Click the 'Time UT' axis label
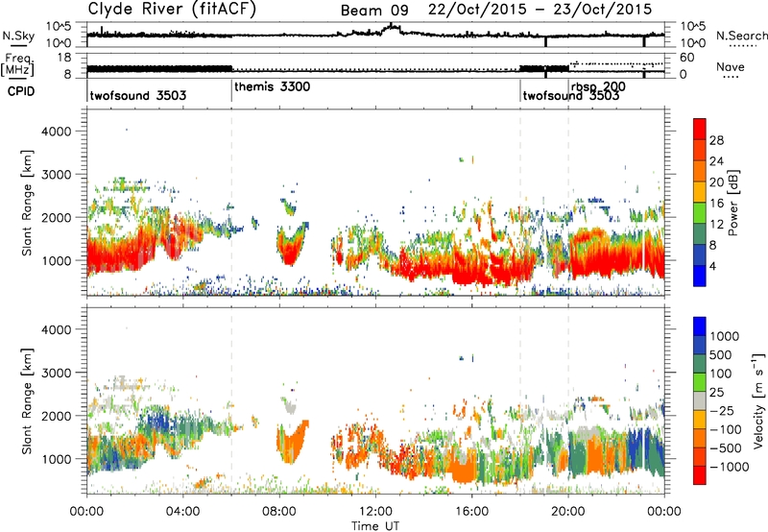Screen dimensions: 768x532 (x=375, y=525)
